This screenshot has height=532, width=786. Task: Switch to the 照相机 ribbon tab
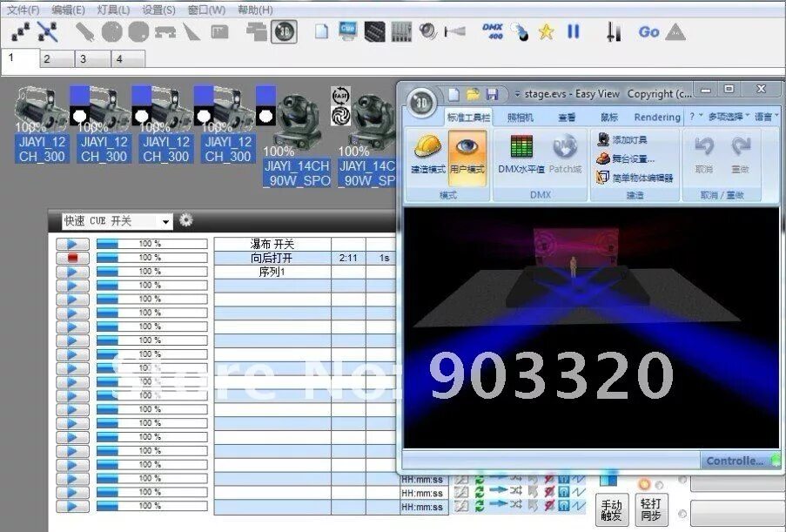pyautogui.click(x=521, y=118)
